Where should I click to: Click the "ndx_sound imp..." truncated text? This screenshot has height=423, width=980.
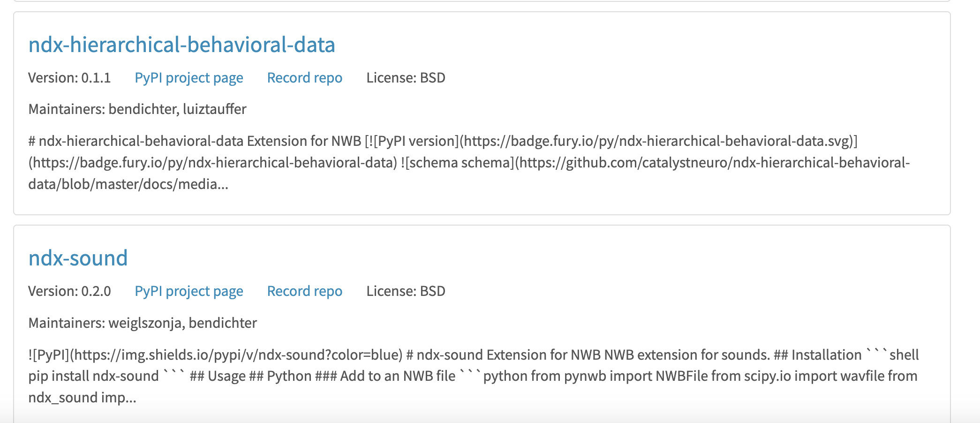pos(82,398)
